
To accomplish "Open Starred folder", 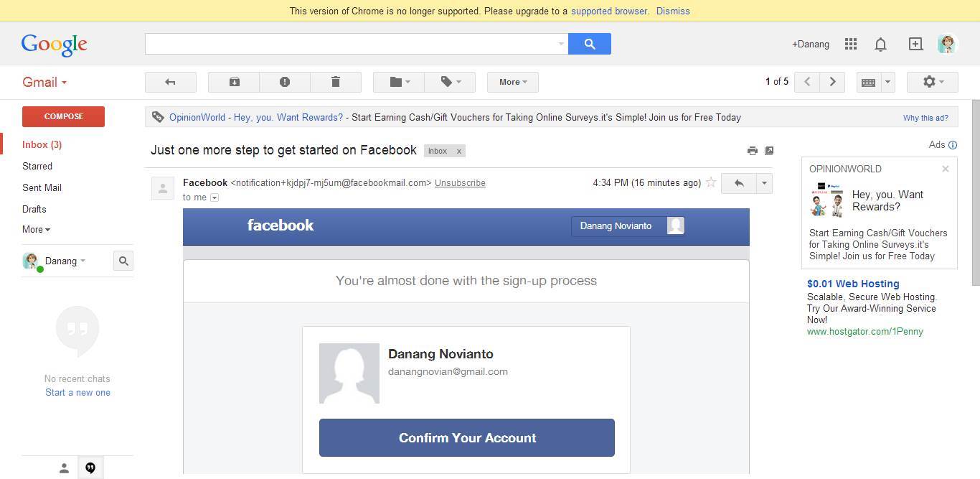I will [x=37, y=166].
